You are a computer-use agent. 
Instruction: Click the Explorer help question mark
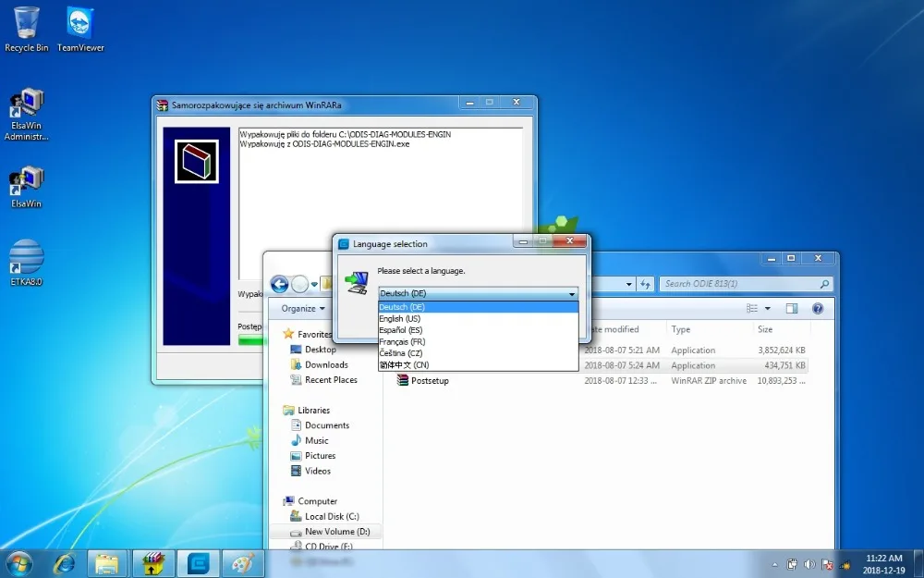pyautogui.click(x=818, y=309)
